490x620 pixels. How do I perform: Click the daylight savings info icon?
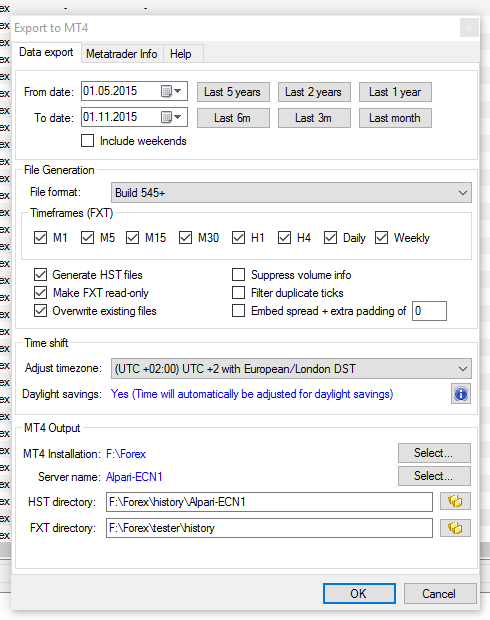click(x=461, y=394)
